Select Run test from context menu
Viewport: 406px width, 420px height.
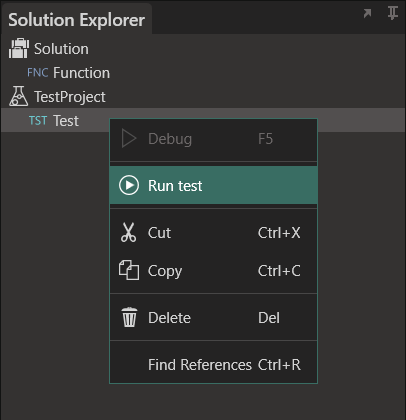213,185
